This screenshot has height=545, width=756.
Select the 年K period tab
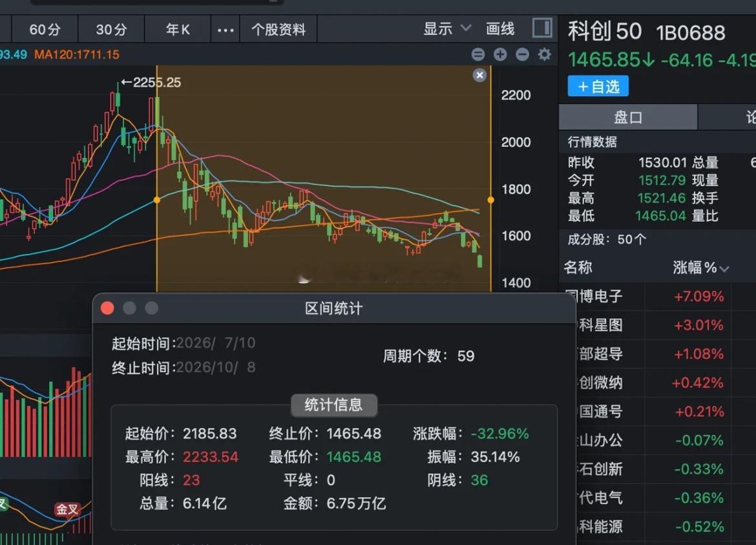coord(178,30)
